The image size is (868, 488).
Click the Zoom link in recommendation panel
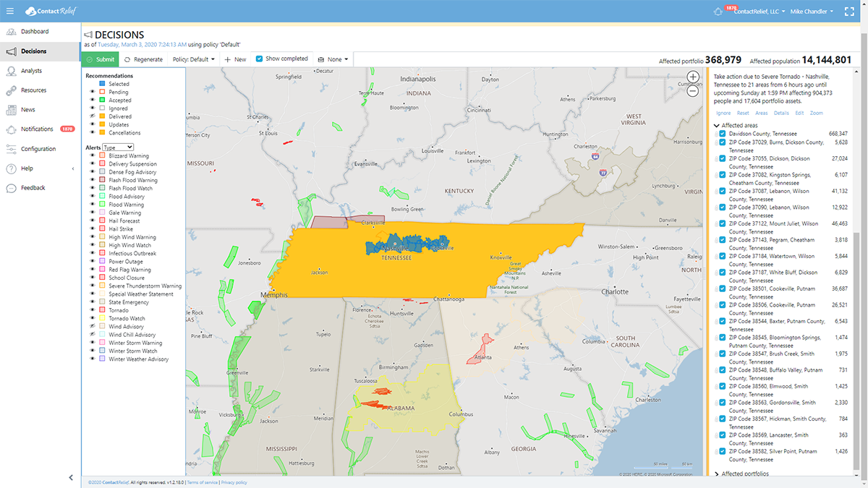[817, 114]
